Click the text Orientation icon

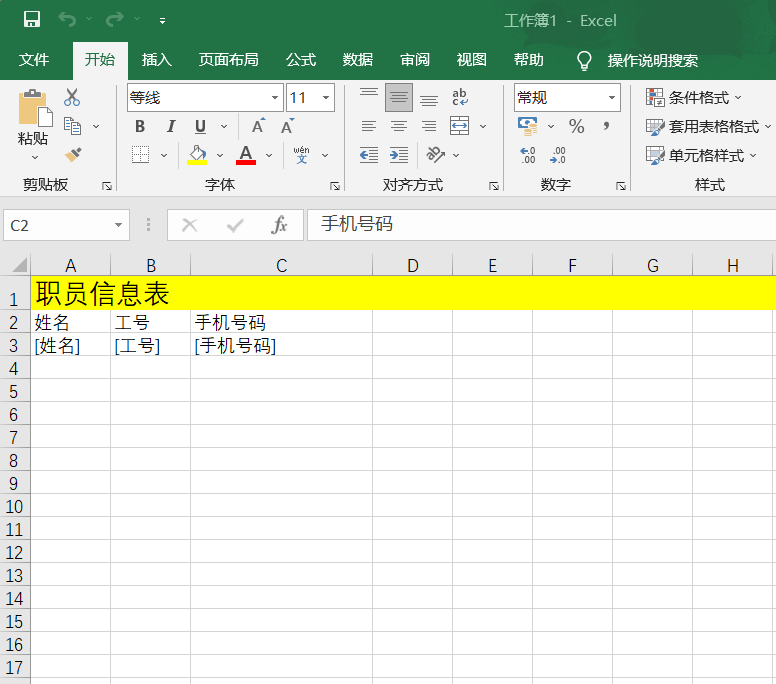(436, 155)
